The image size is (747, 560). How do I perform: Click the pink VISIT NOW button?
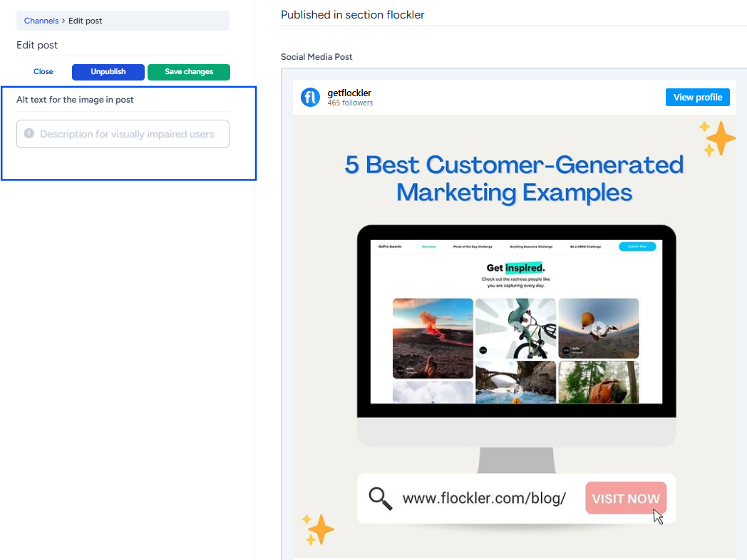tap(626, 498)
